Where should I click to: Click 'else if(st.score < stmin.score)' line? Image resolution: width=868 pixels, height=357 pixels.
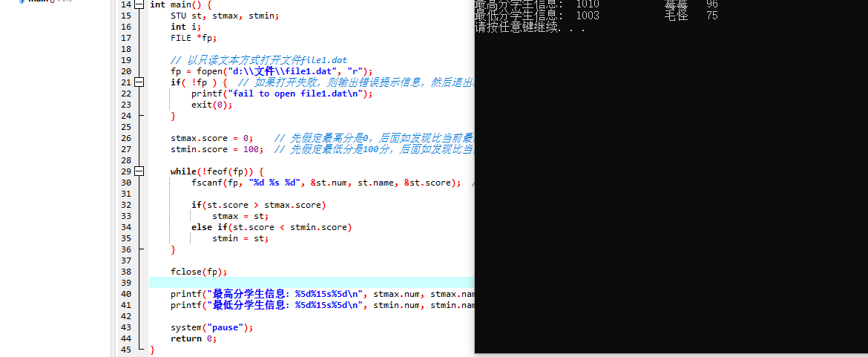(x=272, y=227)
